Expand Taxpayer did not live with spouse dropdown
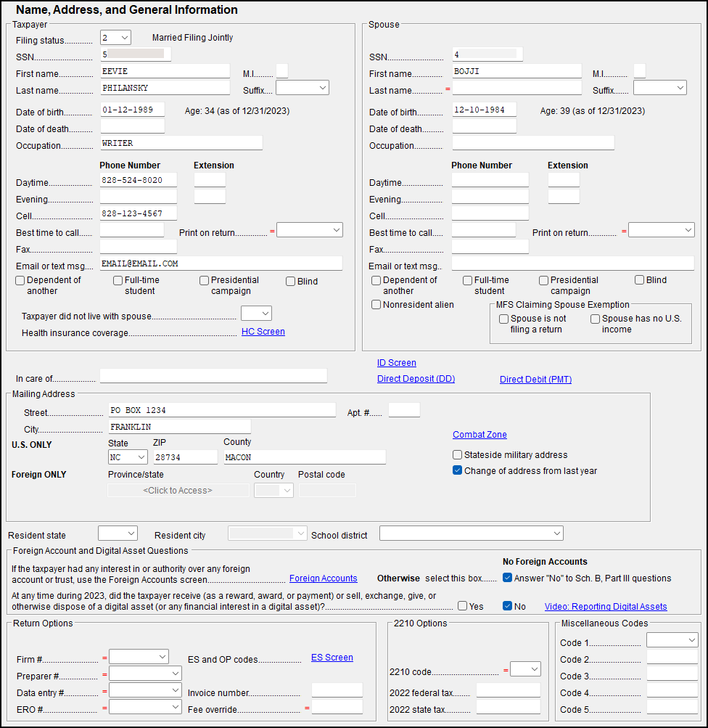Image resolution: width=708 pixels, height=728 pixels. coord(257,314)
